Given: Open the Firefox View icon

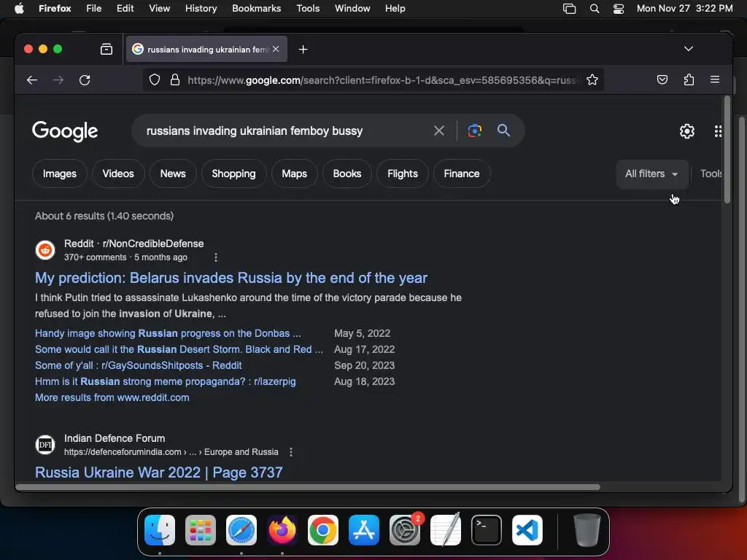Looking at the screenshot, I should click(107, 49).
